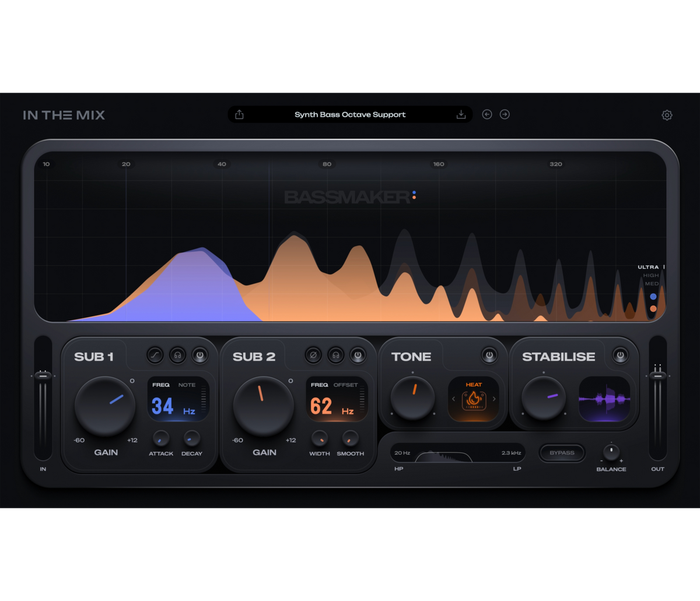Go to the previous preset arrow
Screen dimensions: 700x601
(x=487, y=114)
